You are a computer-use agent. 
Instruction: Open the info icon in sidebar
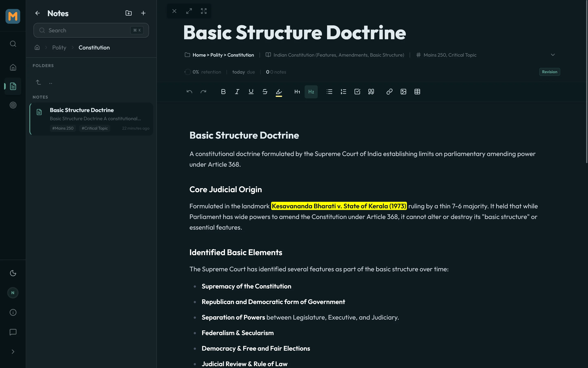pyautogui.click(x=13, y=313)
